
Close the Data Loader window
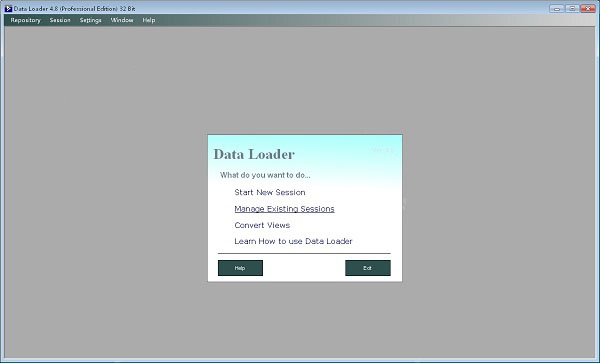pyautogui.click(x=588, y=8)
